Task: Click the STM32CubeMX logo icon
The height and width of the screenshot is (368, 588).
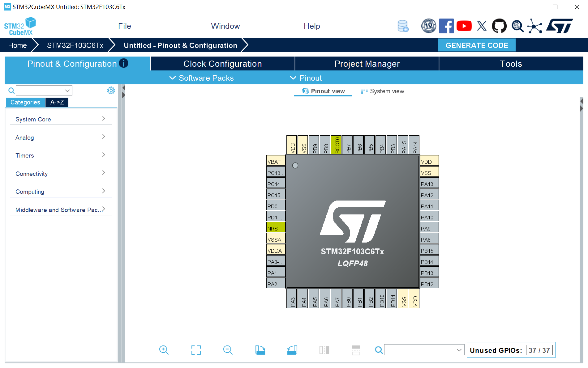Action: click(x=20, y=26)
